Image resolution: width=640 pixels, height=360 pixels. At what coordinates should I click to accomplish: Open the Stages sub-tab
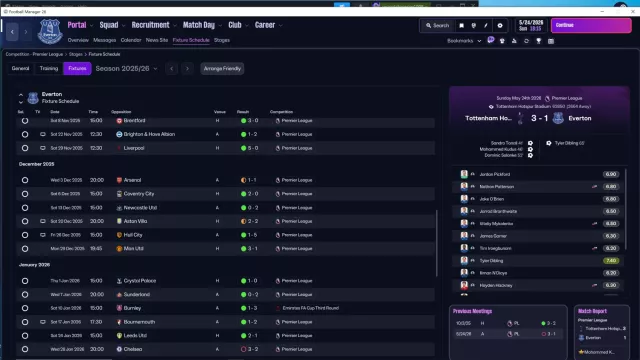pos(222,40)
